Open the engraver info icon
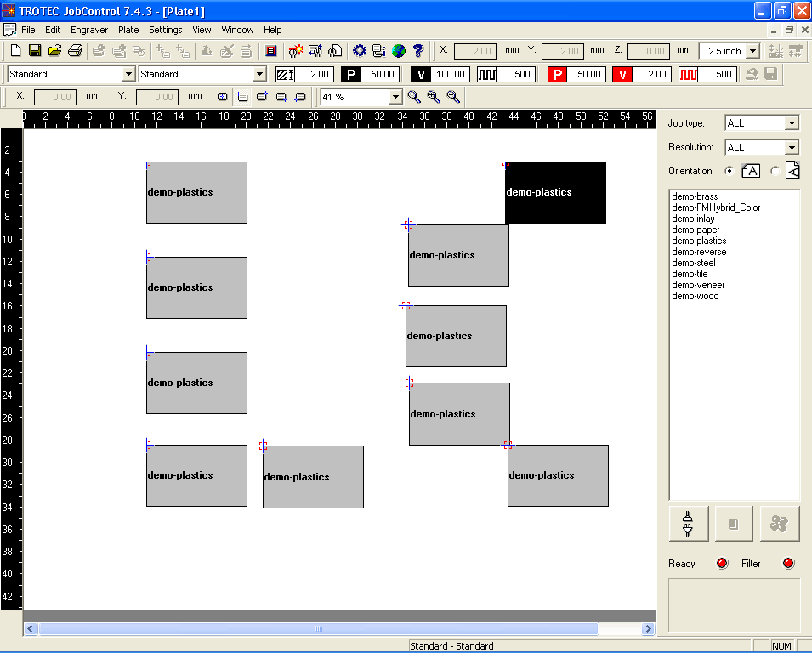Screen dimensions: 812x653 (379, 51)
